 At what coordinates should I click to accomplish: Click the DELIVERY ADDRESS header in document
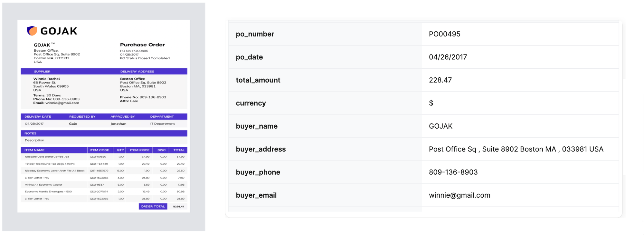(x=137, y=72)
